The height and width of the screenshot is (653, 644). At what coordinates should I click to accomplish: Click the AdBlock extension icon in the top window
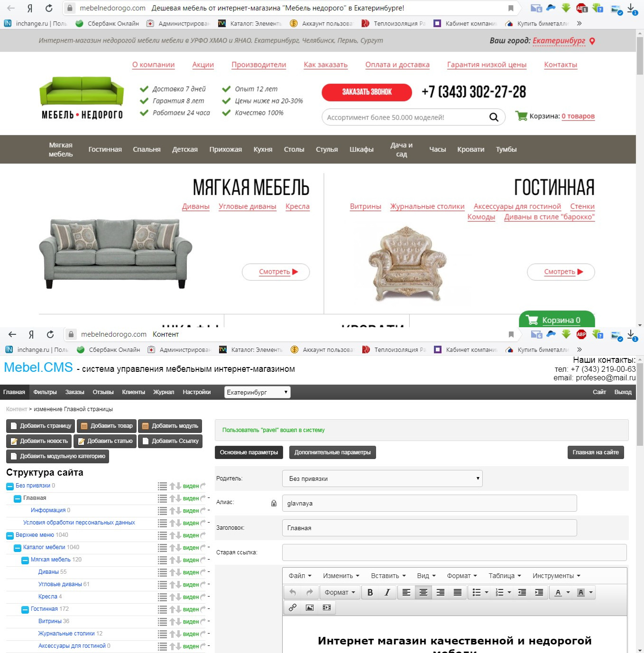click(x=581, y=8)
